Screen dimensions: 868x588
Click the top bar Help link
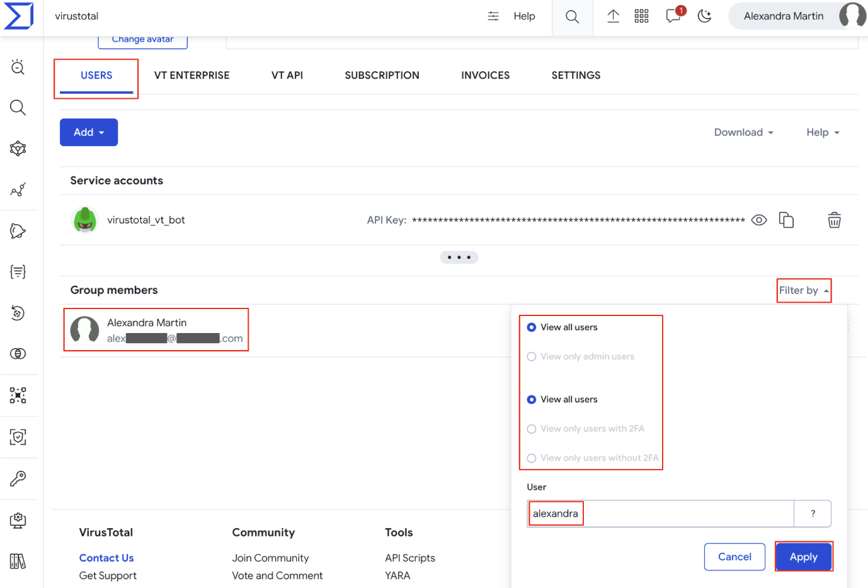(x=524, y=16)
